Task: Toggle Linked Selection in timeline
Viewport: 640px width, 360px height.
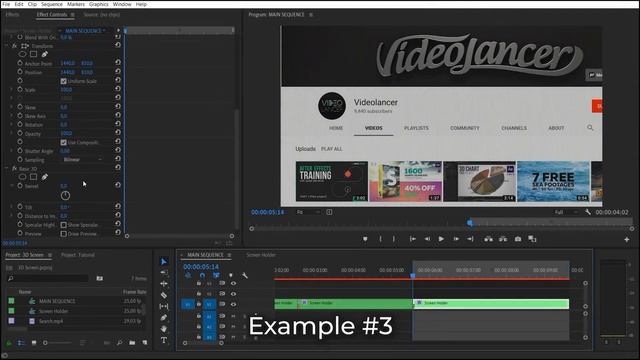Action: [216, 276]
